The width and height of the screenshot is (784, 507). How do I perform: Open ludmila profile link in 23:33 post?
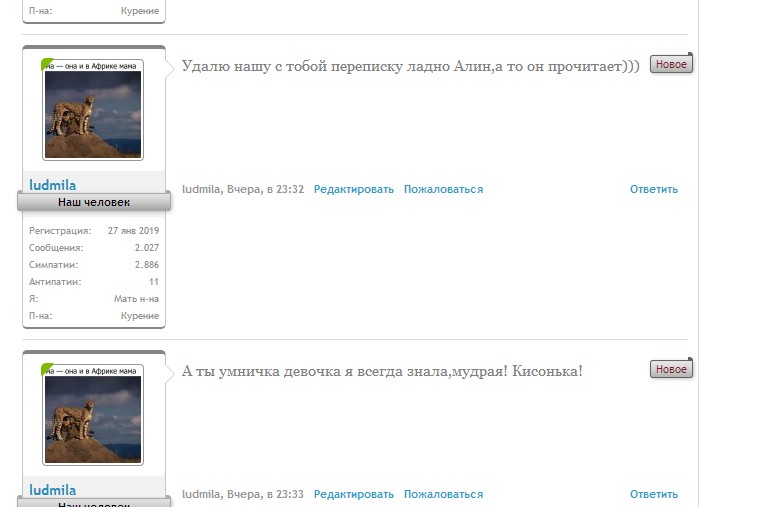click(52, 490)
